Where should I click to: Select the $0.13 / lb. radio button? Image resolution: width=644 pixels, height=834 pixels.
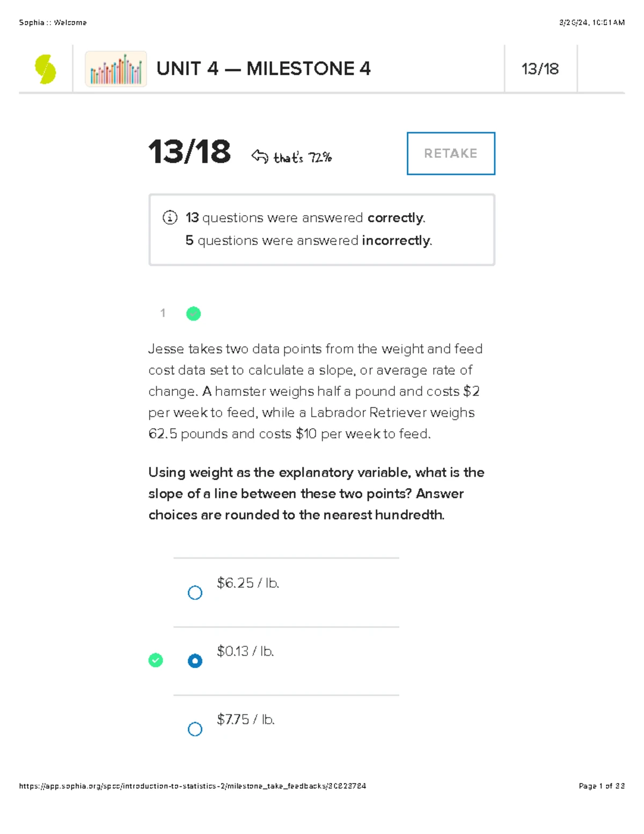click(195, 661)
